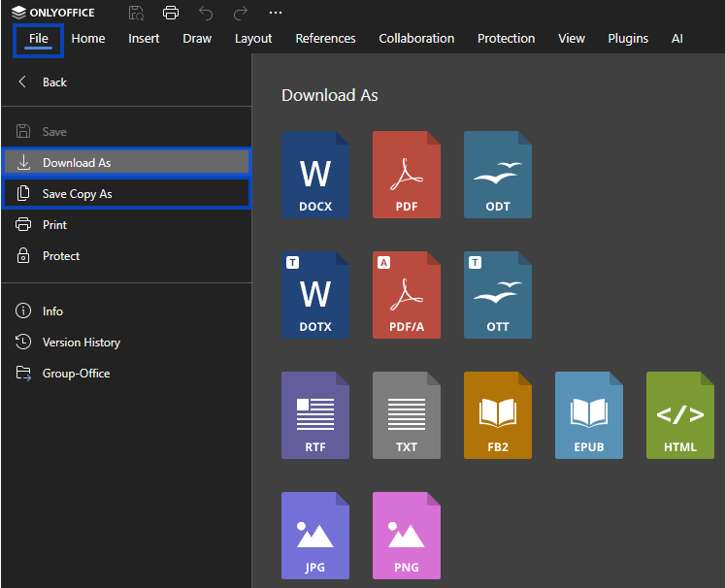This screenshot has height=588, width=725.
Task: Download the document as PDF
Action: pos(407,175)
